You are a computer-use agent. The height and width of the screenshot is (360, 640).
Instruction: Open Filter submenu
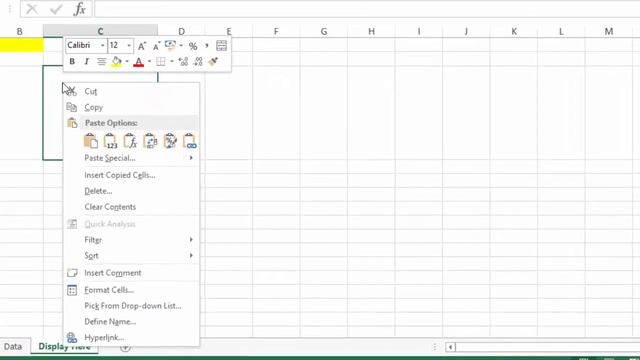(x=131, y=240)
